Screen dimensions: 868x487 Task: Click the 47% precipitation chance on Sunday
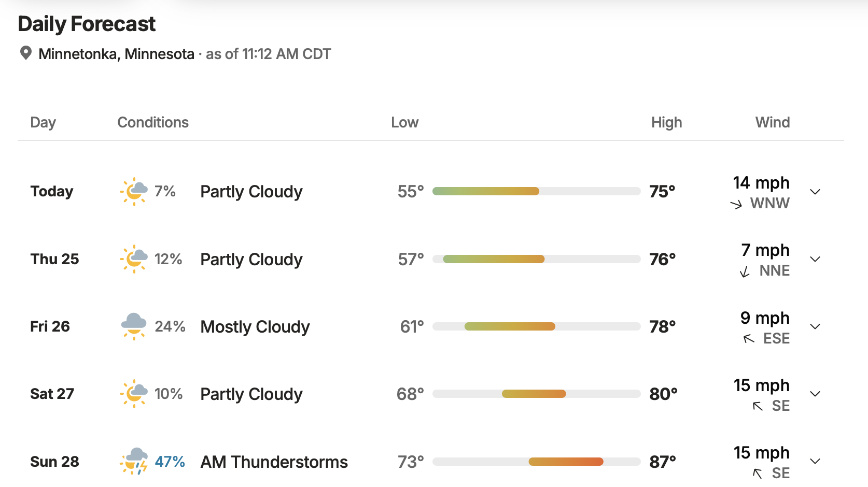pyautogui.click(x=170, y=461)
